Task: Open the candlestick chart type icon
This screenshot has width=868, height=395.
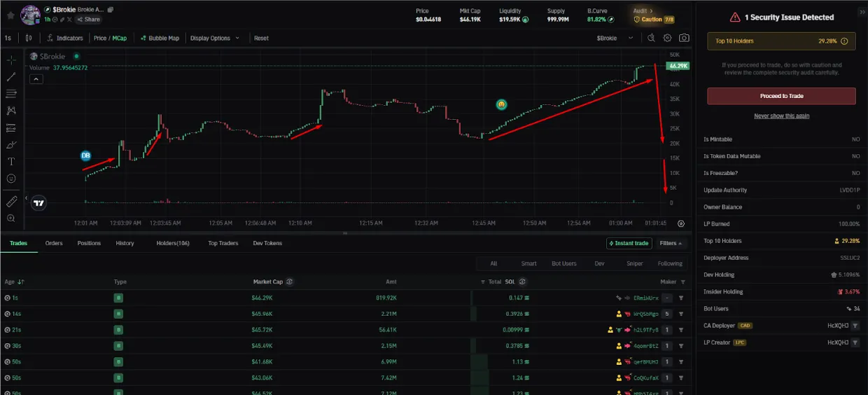Action: (x=29, y=38)
